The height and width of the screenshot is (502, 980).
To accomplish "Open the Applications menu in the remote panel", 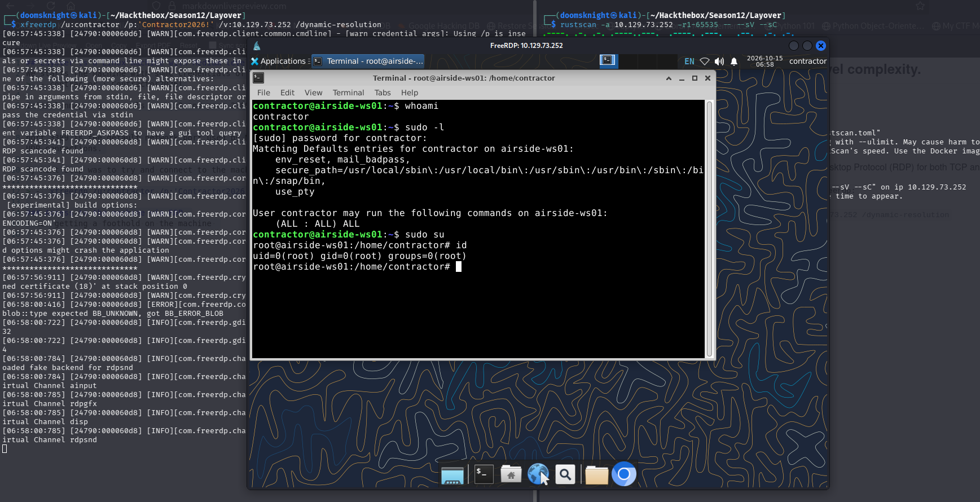I will [x=279, y=61].
